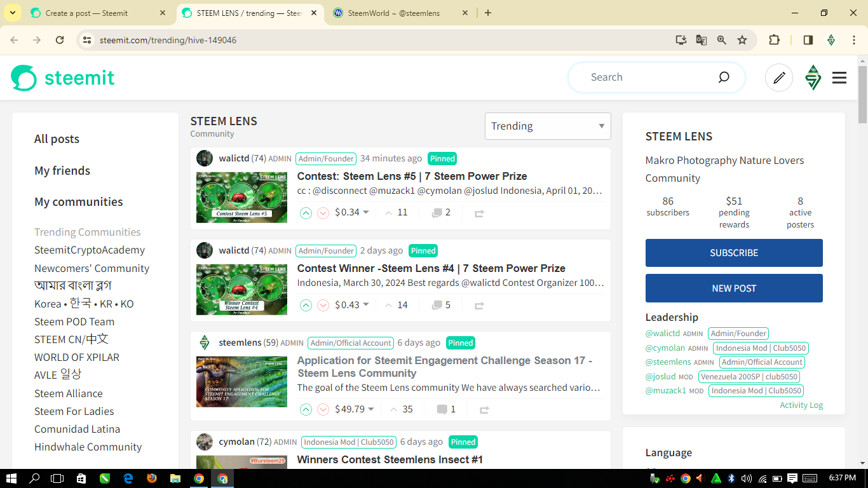Screen dimensions: 868x488
Task: Open the Chrome side panel
Action: click(x=808, y=40)
